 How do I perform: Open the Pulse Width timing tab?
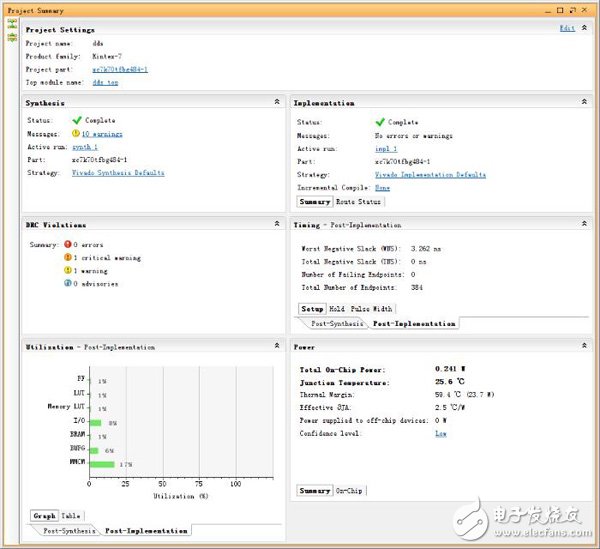(371, 309)
